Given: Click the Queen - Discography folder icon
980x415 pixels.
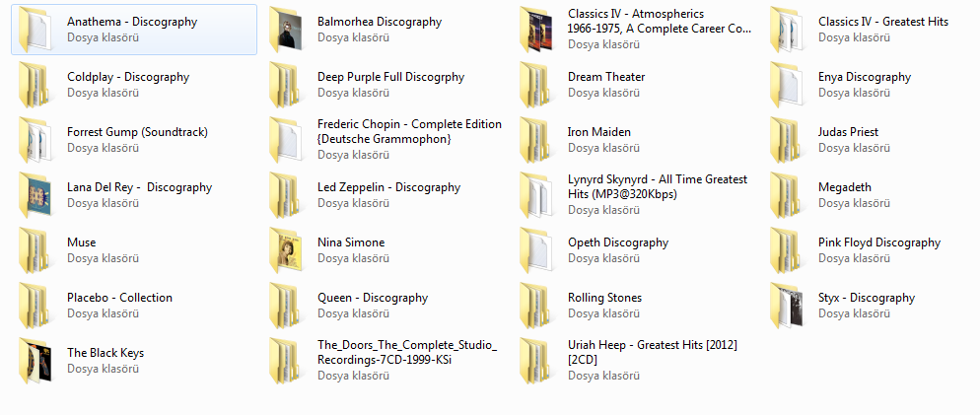Looking at the screenshot, I should pos(287,306).
